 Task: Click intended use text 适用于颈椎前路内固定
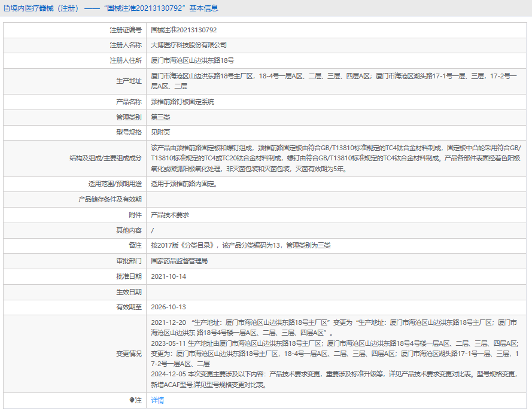(184, 184)
